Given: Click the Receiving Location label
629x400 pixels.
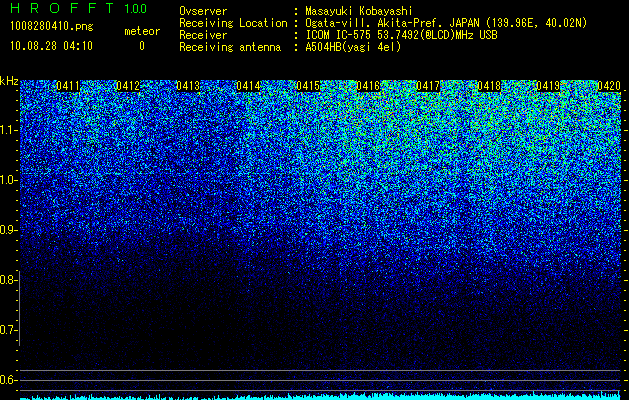Looking at the screenshot, I should pyautogui.click(x=233, y=23).
